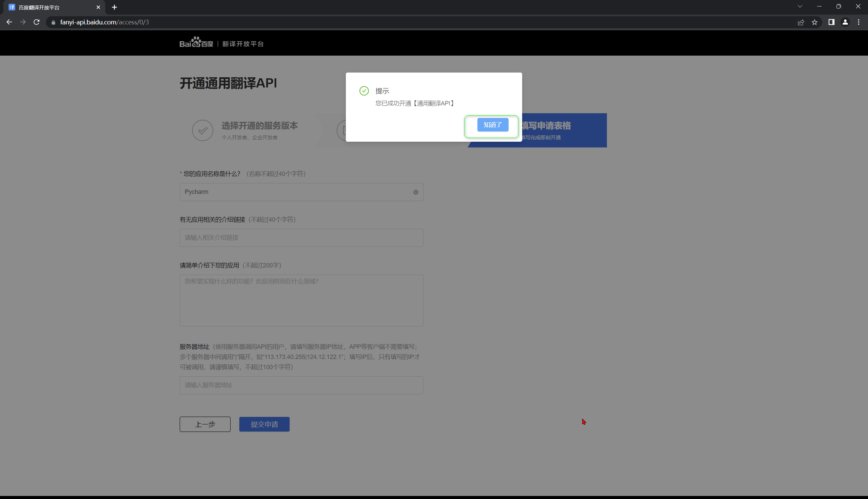Click 个人开发者、企业开发者 subtitle text
868x499 pixels.
point(250,138)
